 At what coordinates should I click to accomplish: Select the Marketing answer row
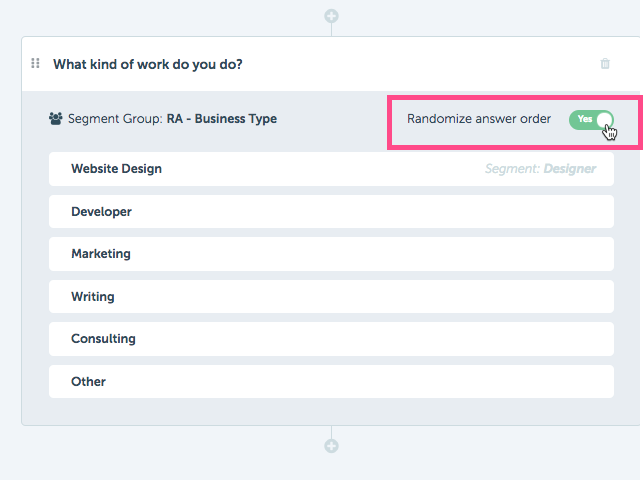pos(331,254)
